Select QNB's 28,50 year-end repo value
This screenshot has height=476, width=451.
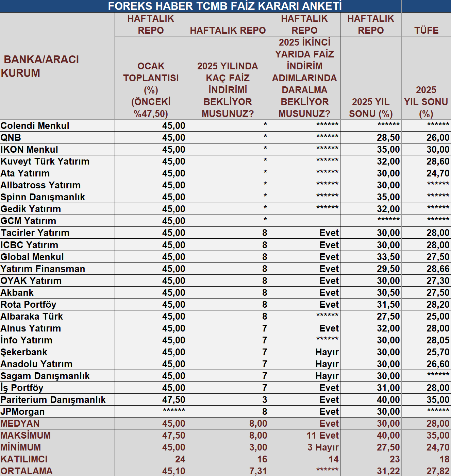[388, 138]
